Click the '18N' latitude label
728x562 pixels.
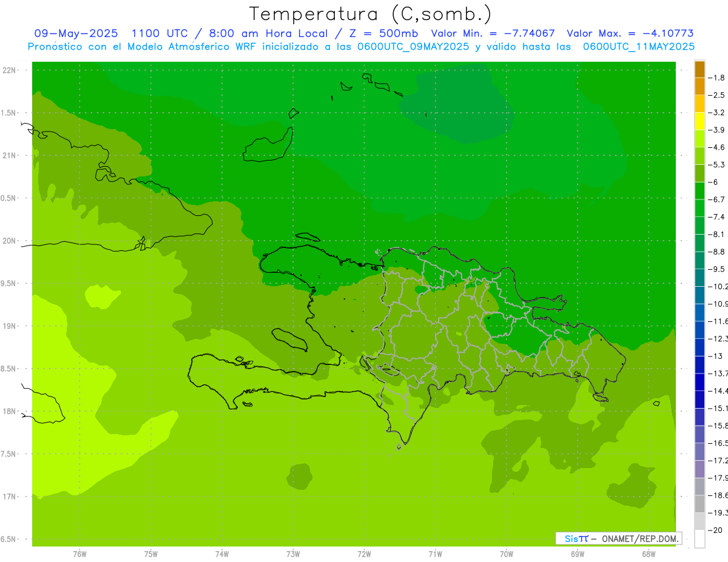(9, 411)
